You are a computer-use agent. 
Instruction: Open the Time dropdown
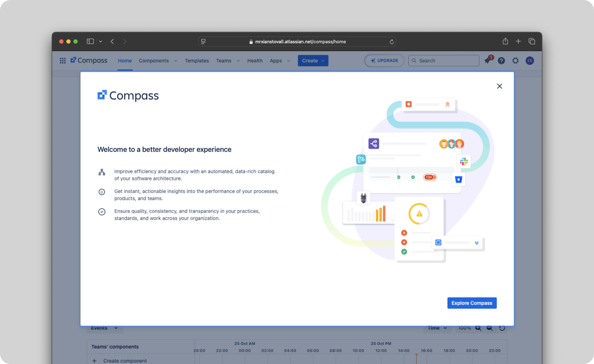[x=437, y=328]
